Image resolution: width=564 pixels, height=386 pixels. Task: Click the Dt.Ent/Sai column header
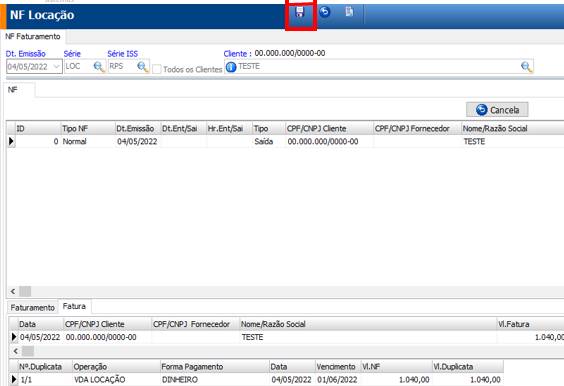pyautogui.click(x=183, y=128)
